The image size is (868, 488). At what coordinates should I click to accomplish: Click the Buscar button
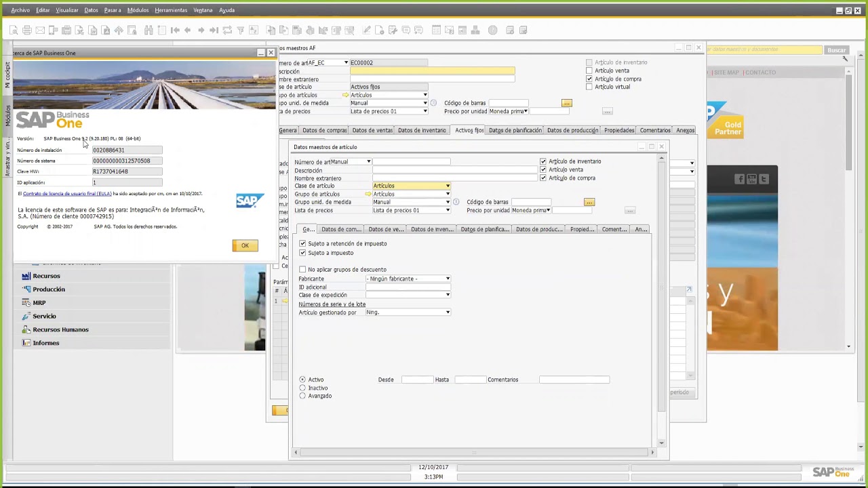click(836, 50)
